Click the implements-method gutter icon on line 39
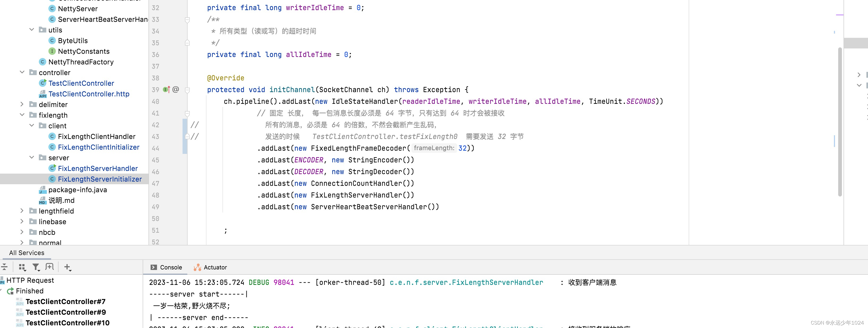868x328 pixels. 167,89
